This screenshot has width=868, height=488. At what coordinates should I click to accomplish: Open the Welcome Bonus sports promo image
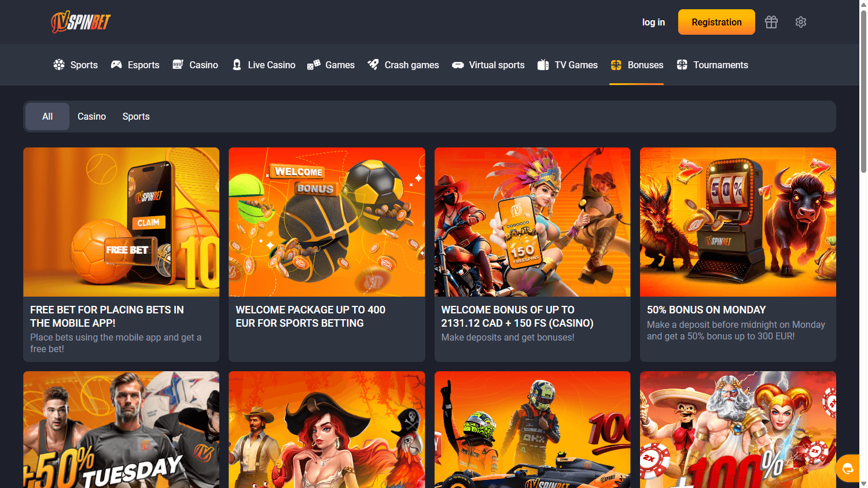[x=327, y=222]
